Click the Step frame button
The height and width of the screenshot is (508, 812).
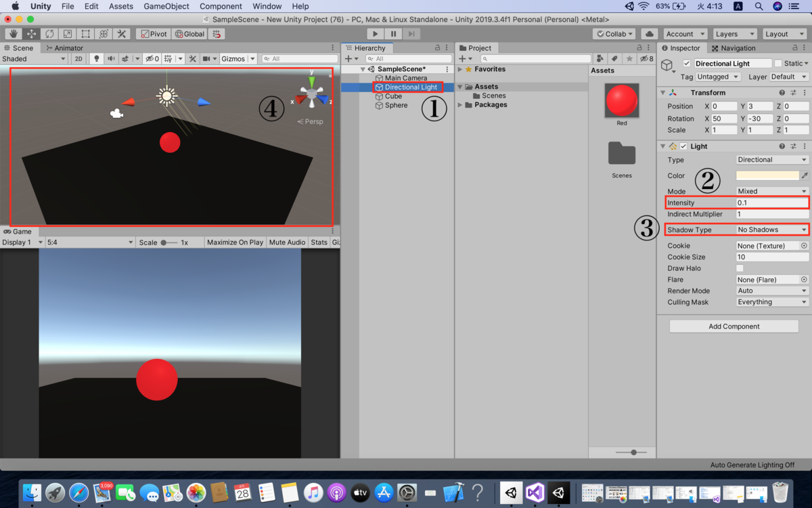click(411, 34)
